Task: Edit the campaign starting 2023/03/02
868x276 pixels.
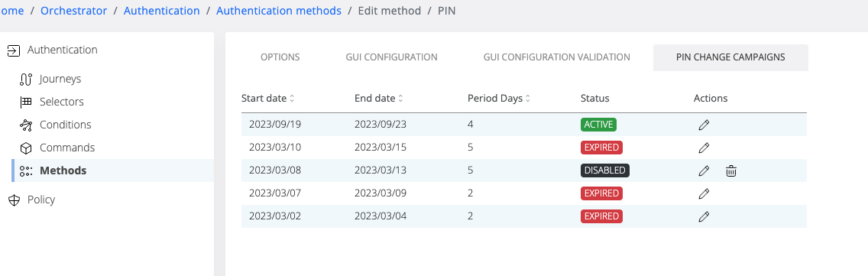Action: click(704, 216)
